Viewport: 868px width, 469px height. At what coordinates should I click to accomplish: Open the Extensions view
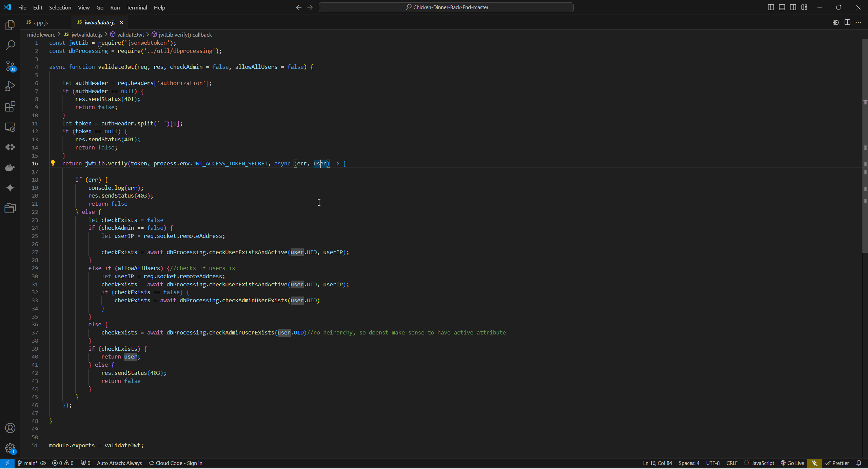coord(10,106)
